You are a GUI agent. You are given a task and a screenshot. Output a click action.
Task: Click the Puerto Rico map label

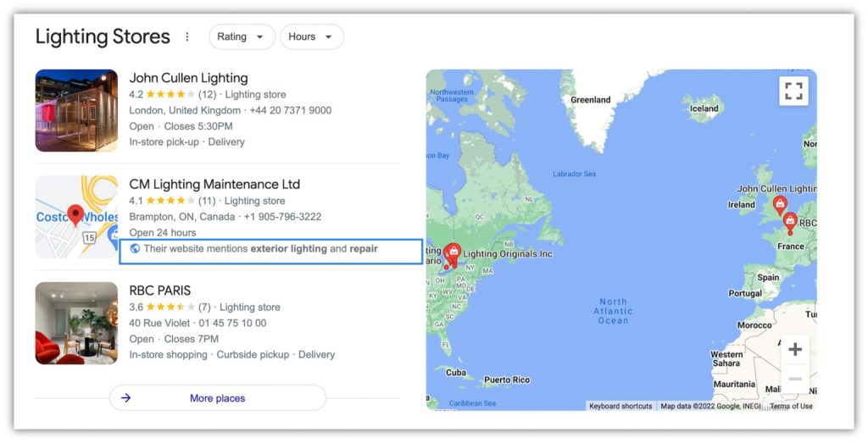pyautogui.click(x=507, y=380)
